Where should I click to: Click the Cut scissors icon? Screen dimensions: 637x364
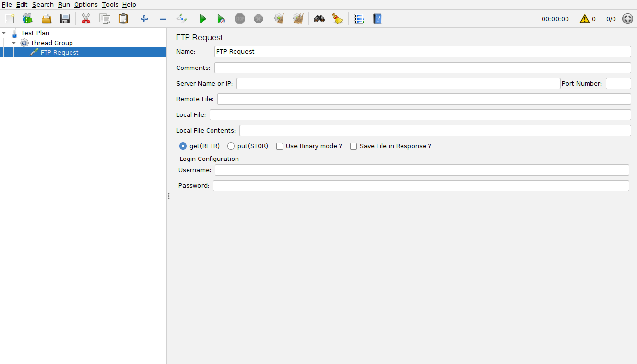(86, 19)
